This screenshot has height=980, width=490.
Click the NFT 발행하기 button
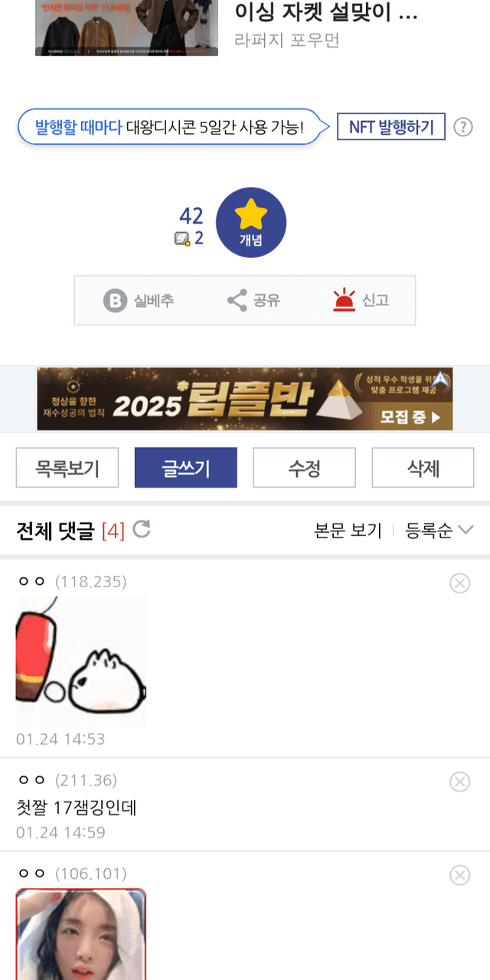(391, 127)
